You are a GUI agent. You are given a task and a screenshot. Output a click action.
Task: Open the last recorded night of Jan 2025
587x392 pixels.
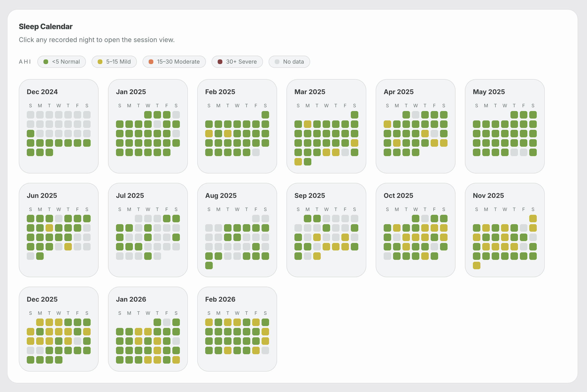(x=167, y=152)
